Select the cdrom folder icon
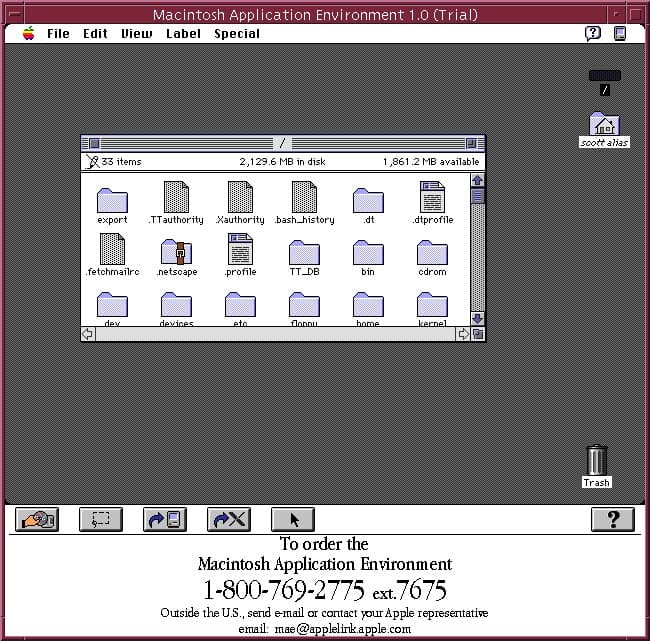The image size is (650, 641). pos(432,253)
